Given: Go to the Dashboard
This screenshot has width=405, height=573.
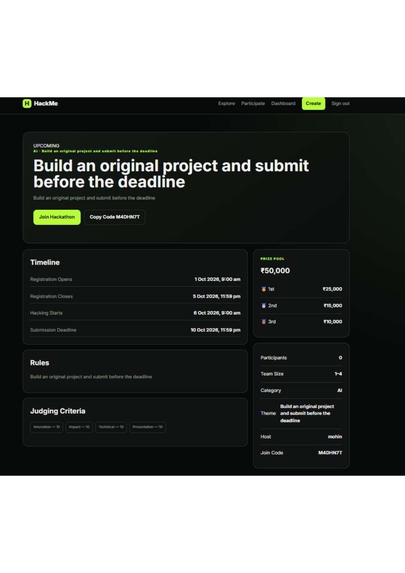Looking at the screenshot, I should [x=283, y=103].
